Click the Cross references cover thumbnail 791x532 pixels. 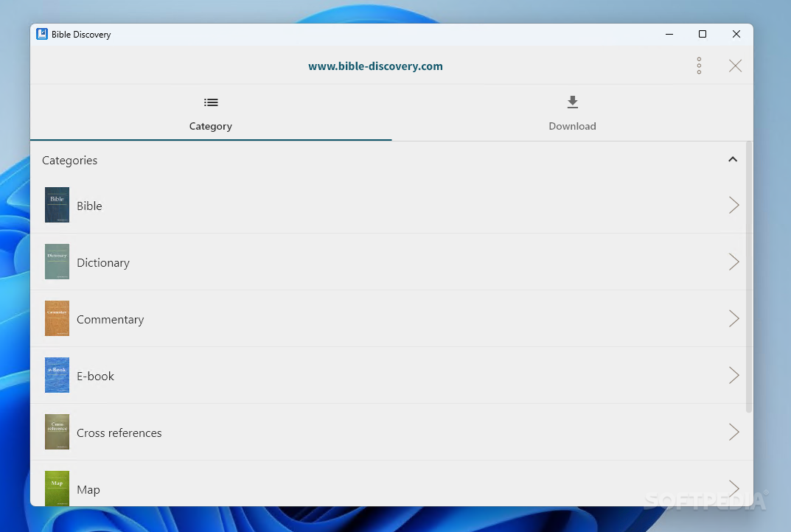pyautogui.click(x=57, y=432)
